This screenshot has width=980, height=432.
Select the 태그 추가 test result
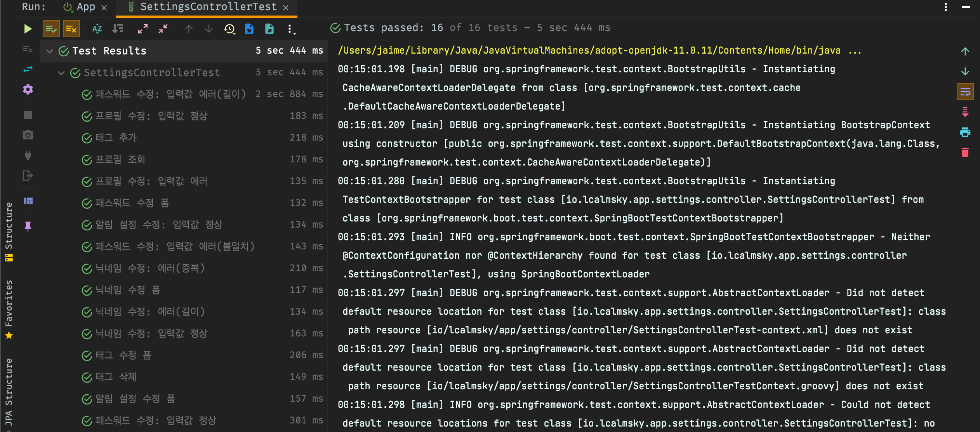[116, 138]
